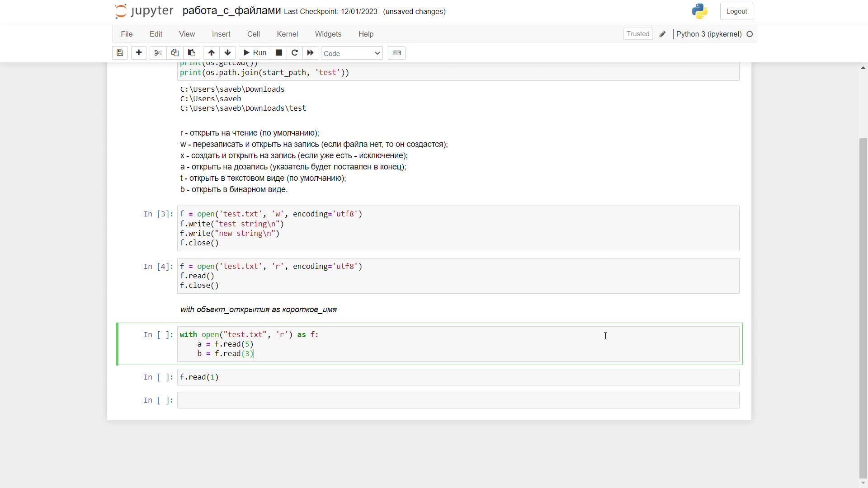868x488 pixels.
Task: Click the pencil edit mode icon
Action: coord(663,34)
